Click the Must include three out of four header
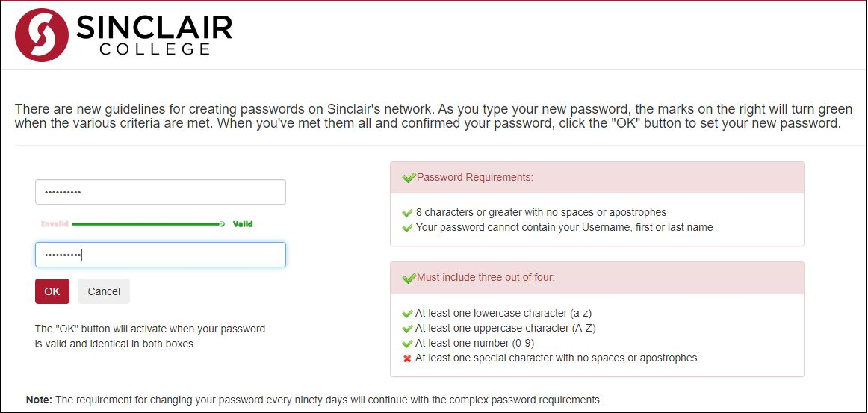Viewport: 868px width, 413px height. [x=596, y=278]
